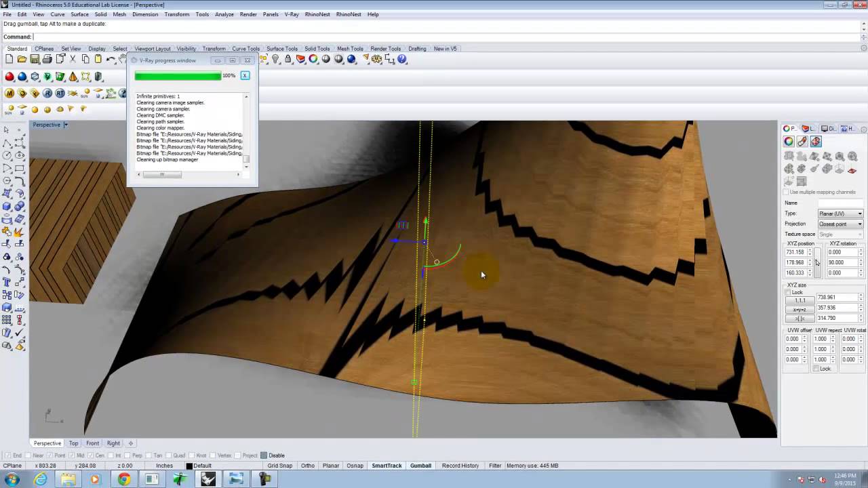Switch to the Right viewport tab
Screen dimensions: 868x488
113,443
